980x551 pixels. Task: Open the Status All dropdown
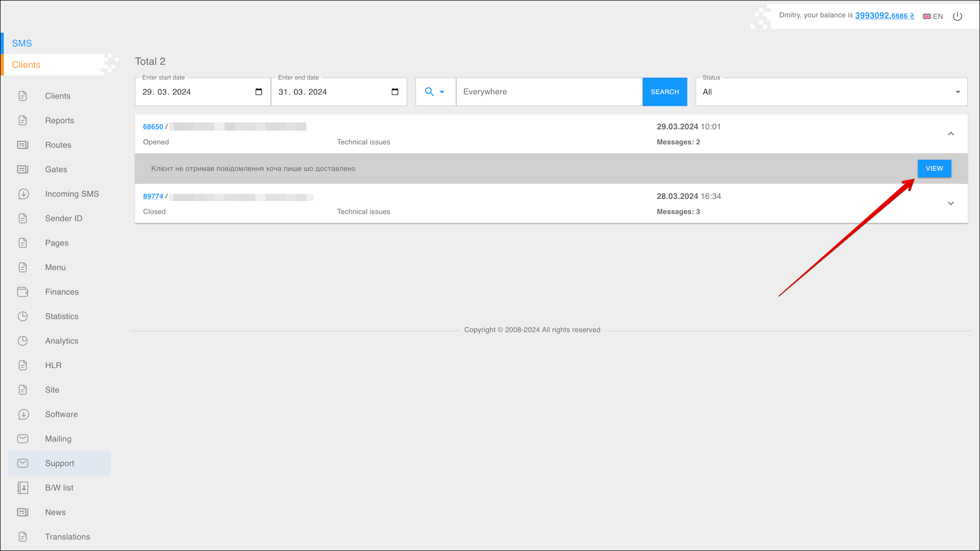pos(831,92)
